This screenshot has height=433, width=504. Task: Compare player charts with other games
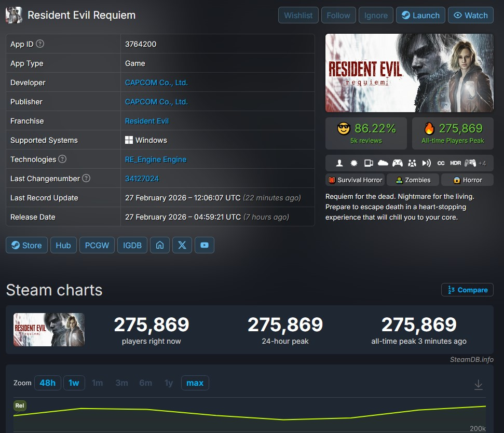(467, 290)
